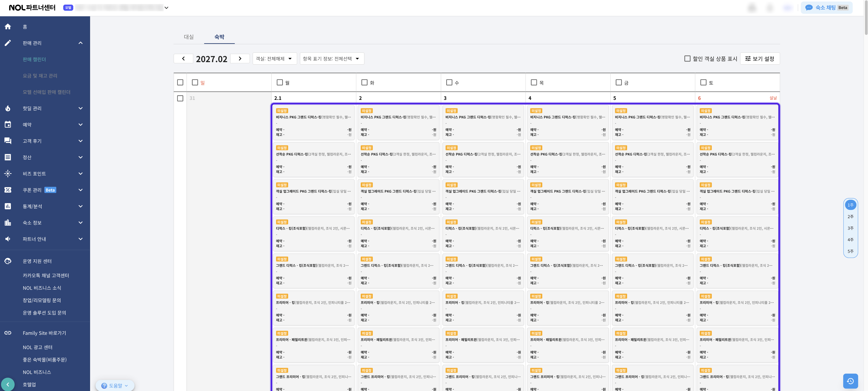Check the 목 (Thursday) column checkbox
Image resolution: width=868 pixels, height=391 pixels.
click(534, 82)
